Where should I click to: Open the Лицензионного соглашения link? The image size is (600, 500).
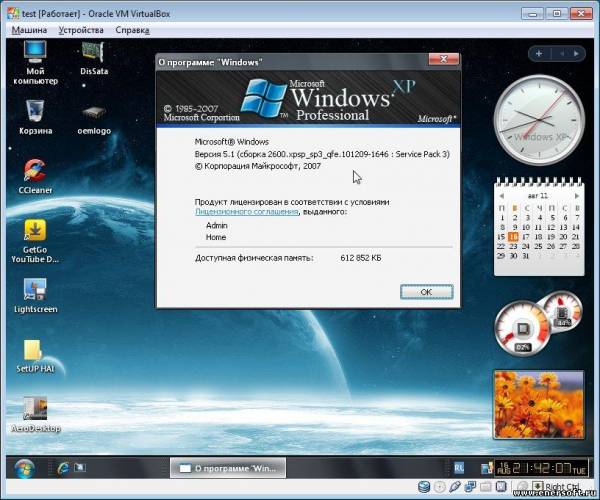click(x=246, y=212)
